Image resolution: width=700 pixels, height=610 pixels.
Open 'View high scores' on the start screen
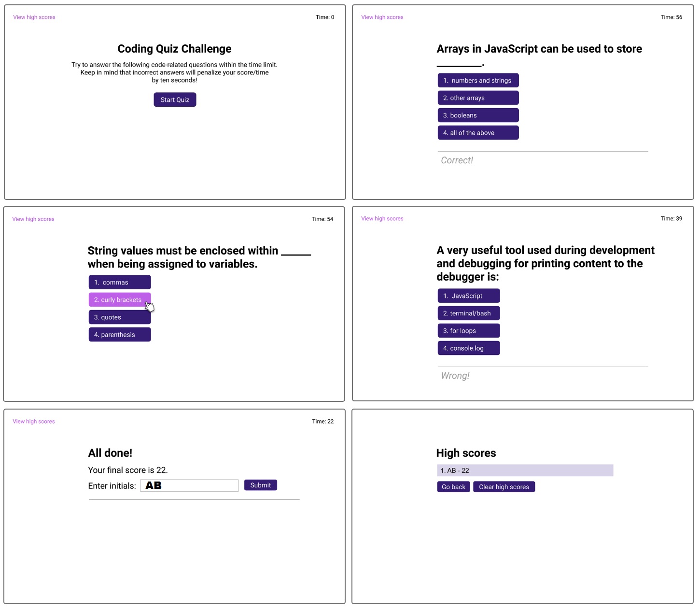pos(34,17)
